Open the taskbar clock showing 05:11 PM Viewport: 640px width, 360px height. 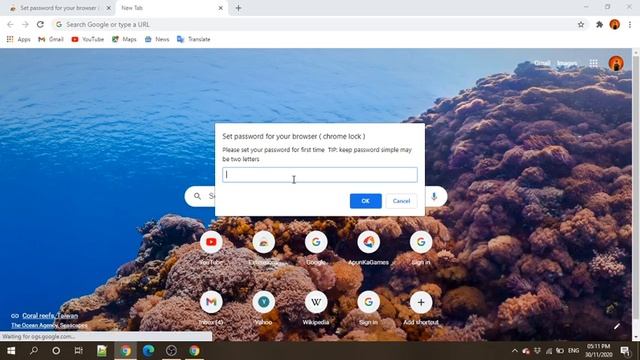coord(599,351)
